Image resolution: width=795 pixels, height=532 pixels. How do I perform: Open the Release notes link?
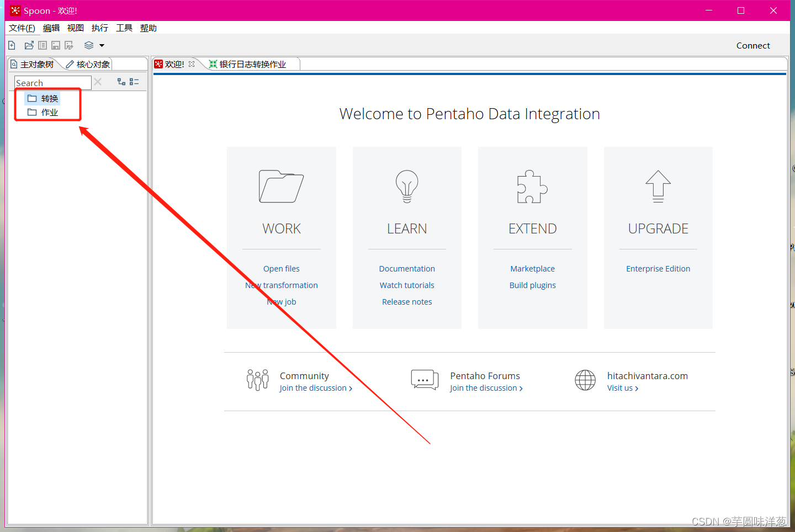407,302
